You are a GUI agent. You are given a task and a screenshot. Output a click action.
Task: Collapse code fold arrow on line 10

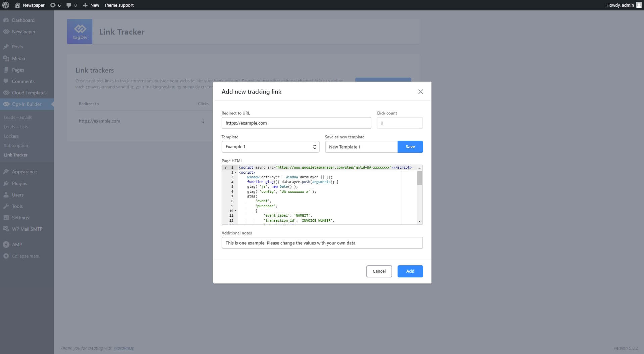[236, 211]
